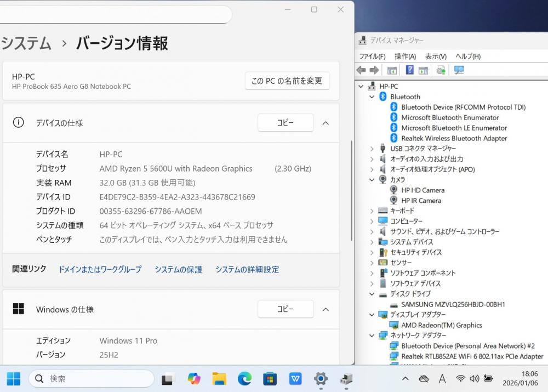The image size is (548, 392).
Task: Select SAMSUNG MZVLQ256HBJD disk drive entry
Action: (x=453, y=304)
